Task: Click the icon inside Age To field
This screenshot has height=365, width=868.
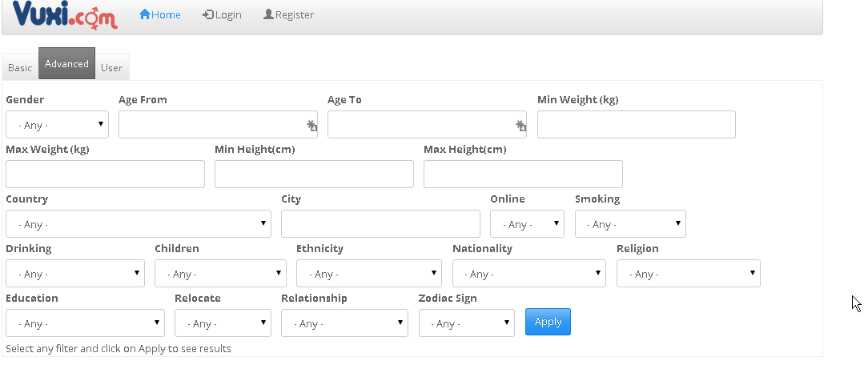Action: pos(520,126)
